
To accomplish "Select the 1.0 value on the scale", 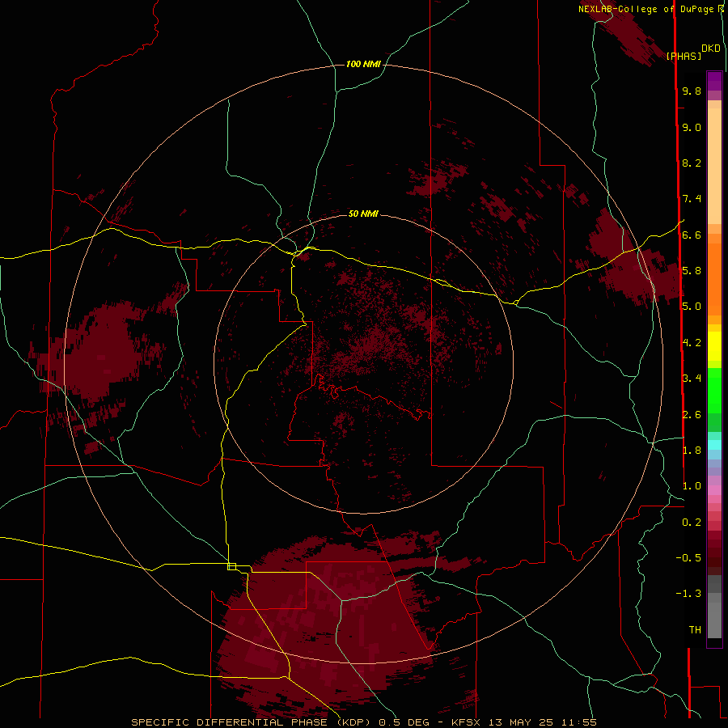I will coord(692,486).
